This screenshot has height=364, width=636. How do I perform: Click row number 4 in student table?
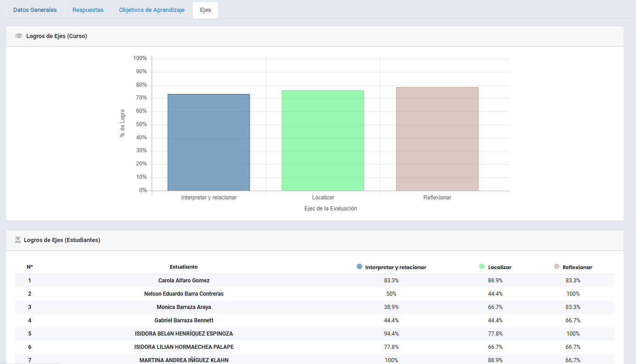[30, 320]
